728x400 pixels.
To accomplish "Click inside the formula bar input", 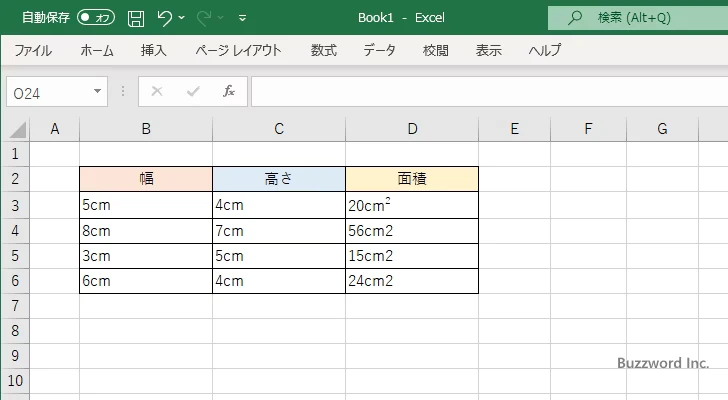I will pos(490,92).
